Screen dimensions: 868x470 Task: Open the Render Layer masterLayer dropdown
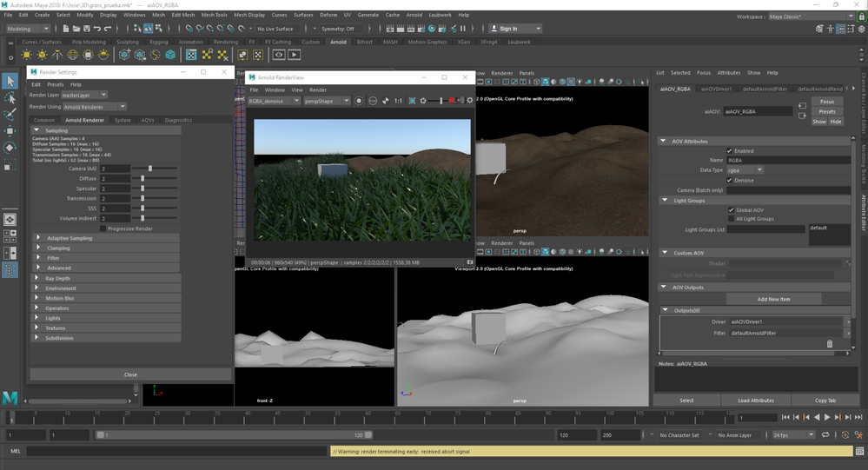[84, 96]
